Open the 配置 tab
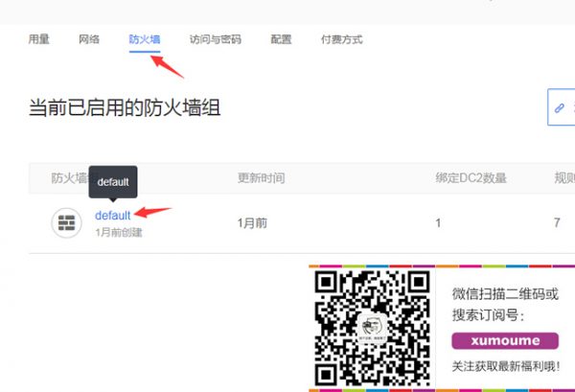Viewport: 575px width, 392px height. [x=281, y=39]
